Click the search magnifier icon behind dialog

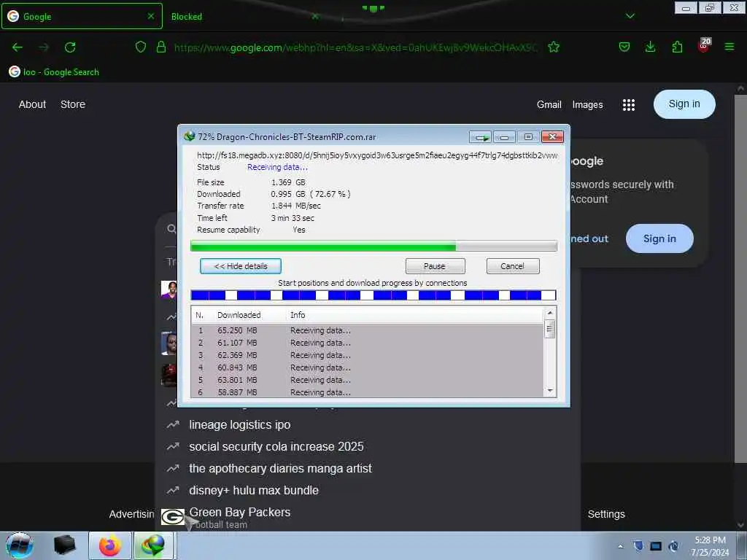tap(171, 229)
